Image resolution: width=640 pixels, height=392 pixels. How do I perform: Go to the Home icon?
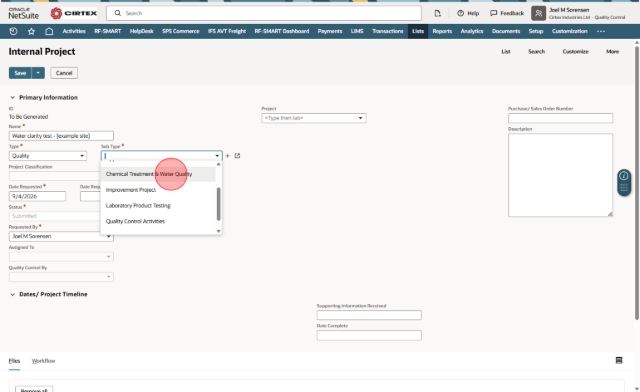49,31
